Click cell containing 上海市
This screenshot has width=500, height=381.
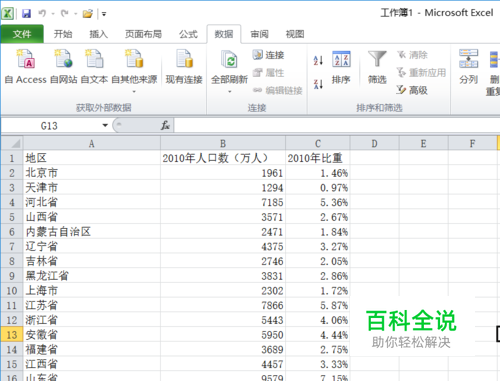click(92, 290)
